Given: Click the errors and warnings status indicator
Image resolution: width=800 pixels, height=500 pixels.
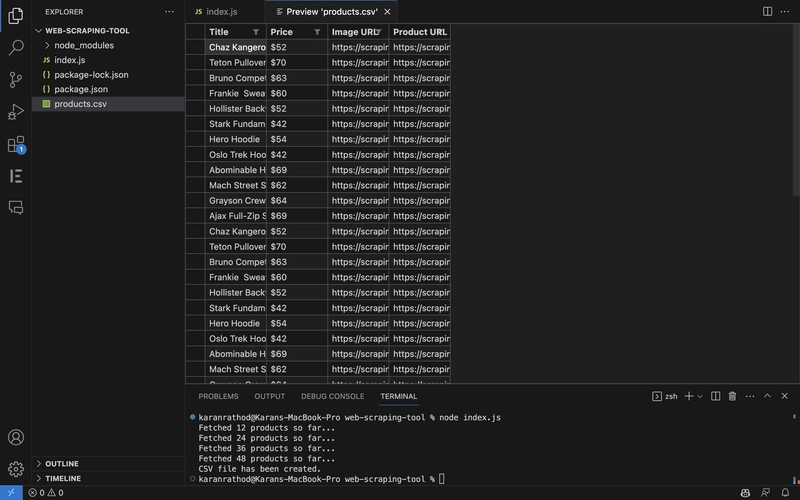Looking at the screenshot, I should [x=46, y=493].
